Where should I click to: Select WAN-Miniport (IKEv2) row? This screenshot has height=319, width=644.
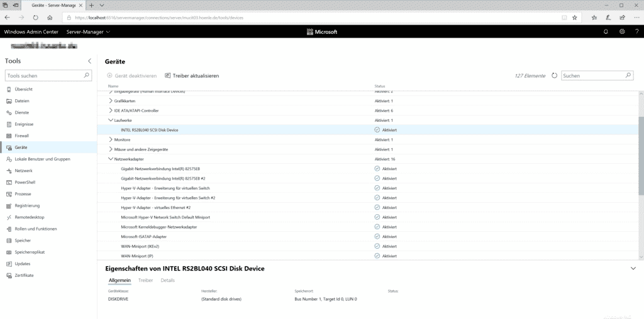(x=368, y=246)
